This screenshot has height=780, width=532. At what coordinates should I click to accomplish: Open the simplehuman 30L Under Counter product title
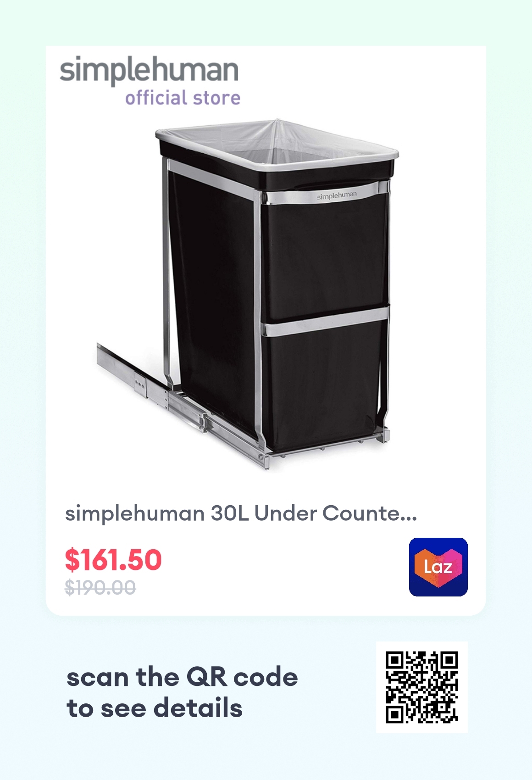coord(241,513)
